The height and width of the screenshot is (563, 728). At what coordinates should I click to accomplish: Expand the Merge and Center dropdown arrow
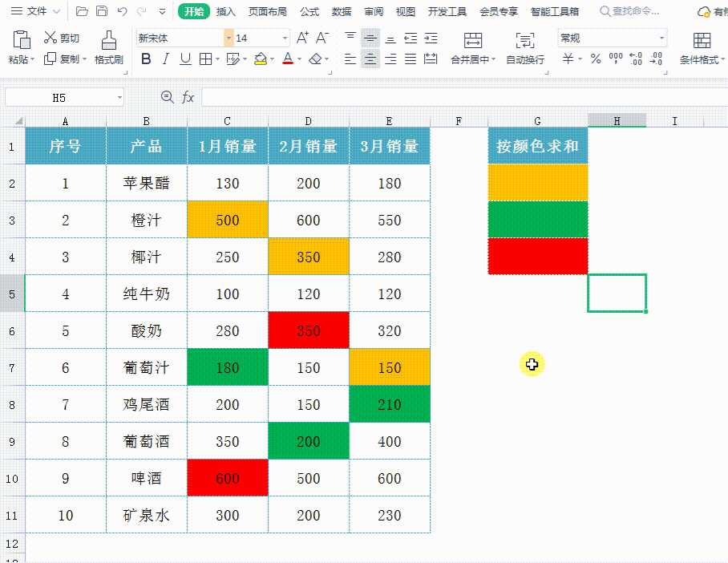click(493, 59)
